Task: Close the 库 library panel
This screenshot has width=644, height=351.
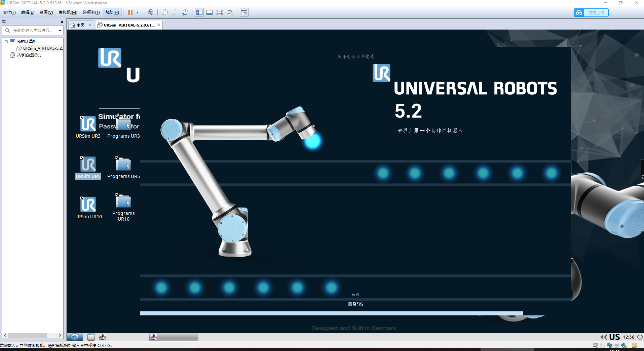Action: pyautogui.click(x=62, y=22)
